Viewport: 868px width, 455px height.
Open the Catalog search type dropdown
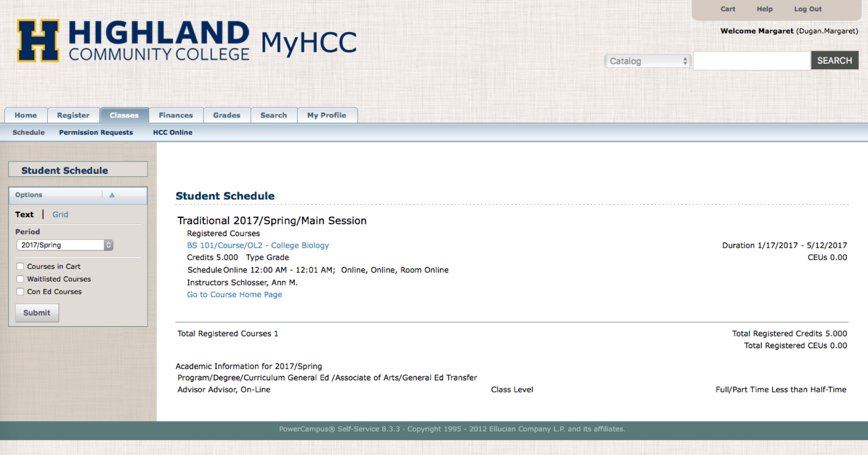[x=647, y=61]
